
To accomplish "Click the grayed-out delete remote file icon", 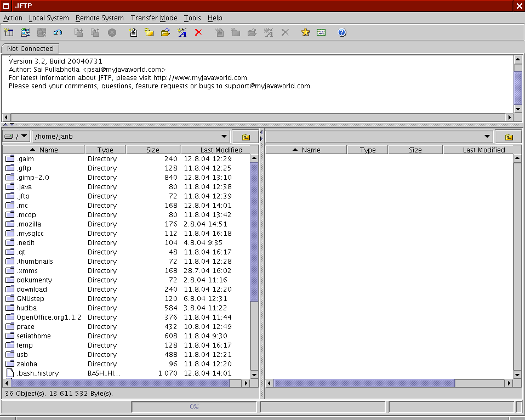I will point(285,32).
